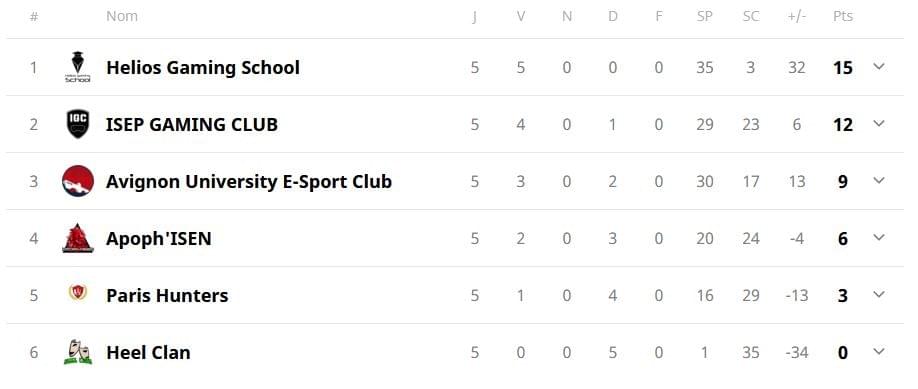Open the Helios Gaming School team name
Viewport: 918px width, 389px height.
pyautogui.click(x=203, y=68)
